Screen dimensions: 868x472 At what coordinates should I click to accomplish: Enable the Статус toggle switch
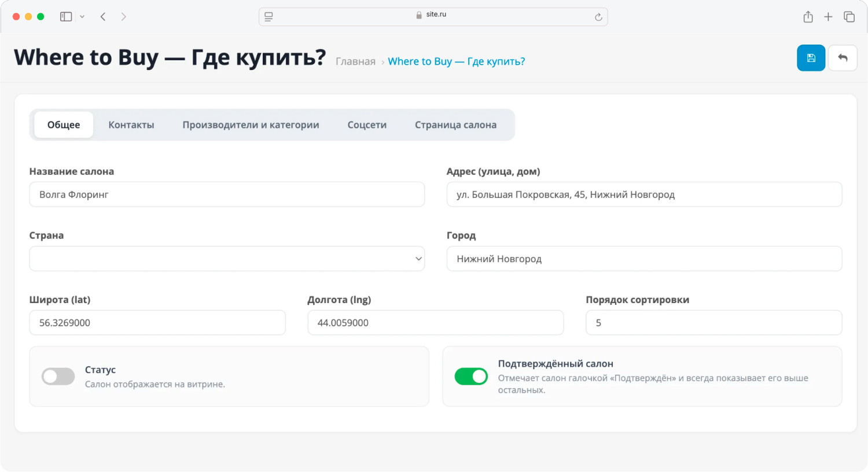click(58, 377)
